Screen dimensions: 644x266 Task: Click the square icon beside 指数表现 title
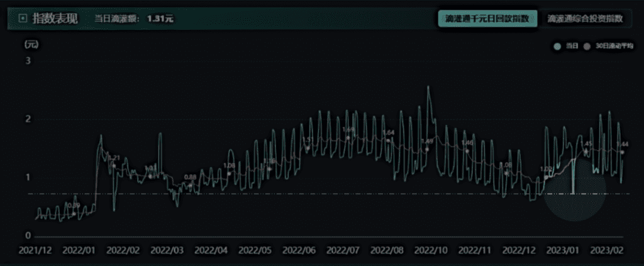[x=23, y=18]
